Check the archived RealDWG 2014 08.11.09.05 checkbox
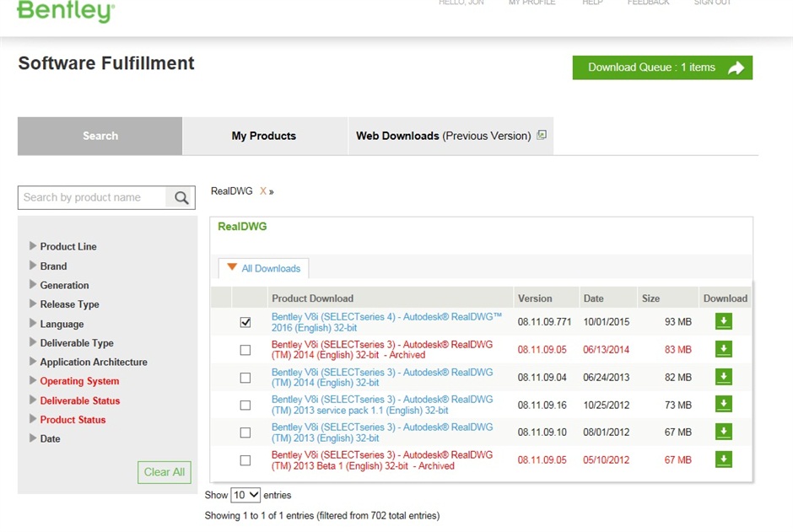 pos(245,350)
